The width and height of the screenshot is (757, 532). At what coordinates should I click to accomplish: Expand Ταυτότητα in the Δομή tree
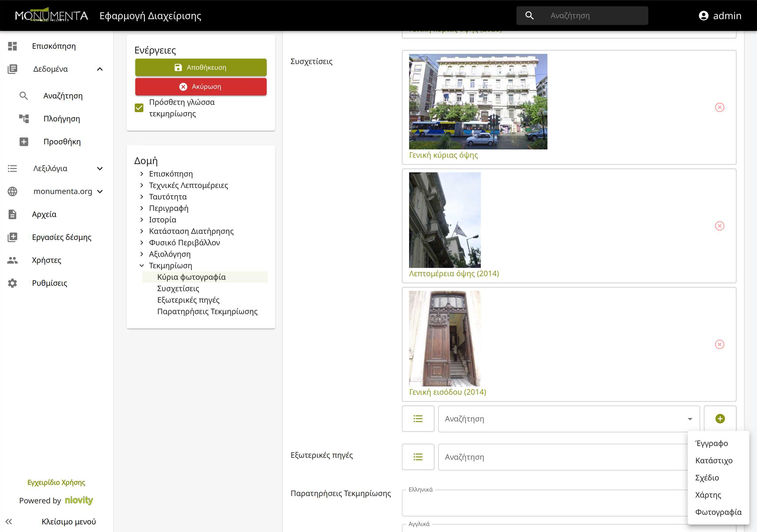(x=142, y=197)
